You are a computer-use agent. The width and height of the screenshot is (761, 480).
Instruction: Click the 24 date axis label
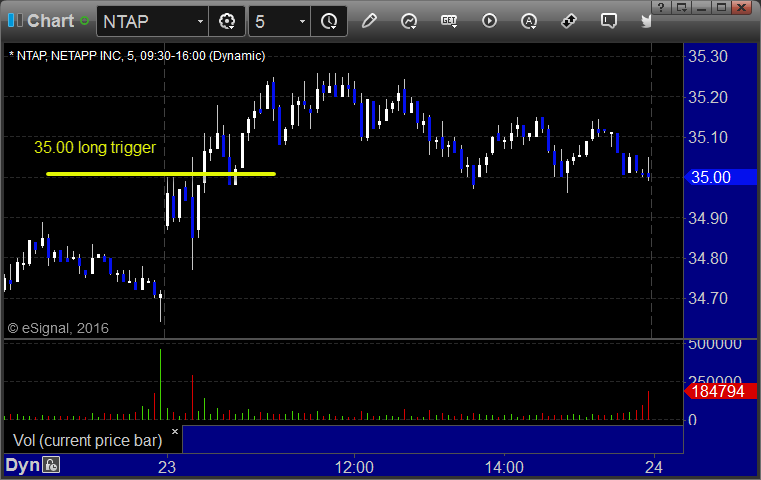point(654,467)
